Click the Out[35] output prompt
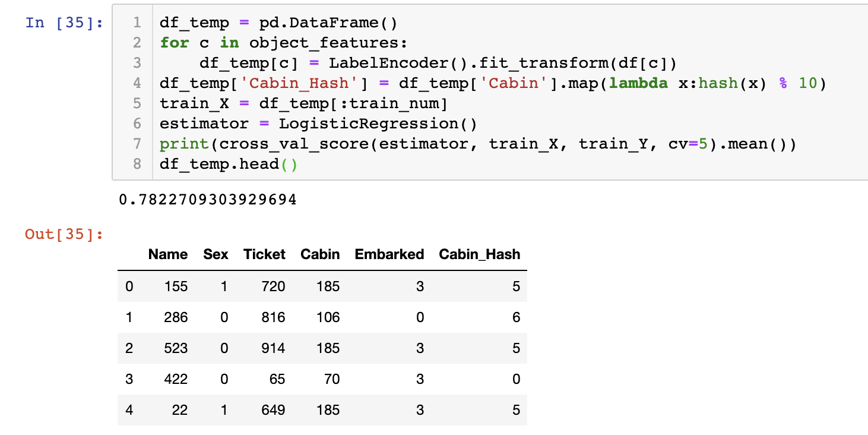The image size is (868, 435). tap(64, 234)
